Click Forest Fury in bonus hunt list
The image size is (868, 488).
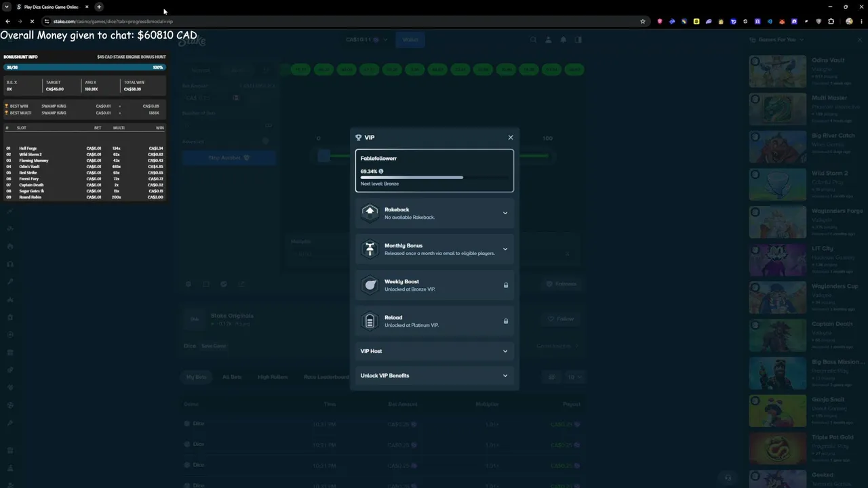(28, 179)
